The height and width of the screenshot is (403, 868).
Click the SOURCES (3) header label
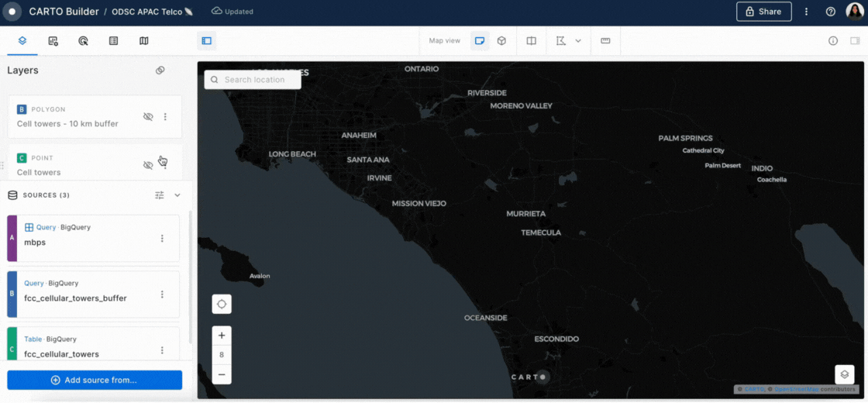[46, 195]
